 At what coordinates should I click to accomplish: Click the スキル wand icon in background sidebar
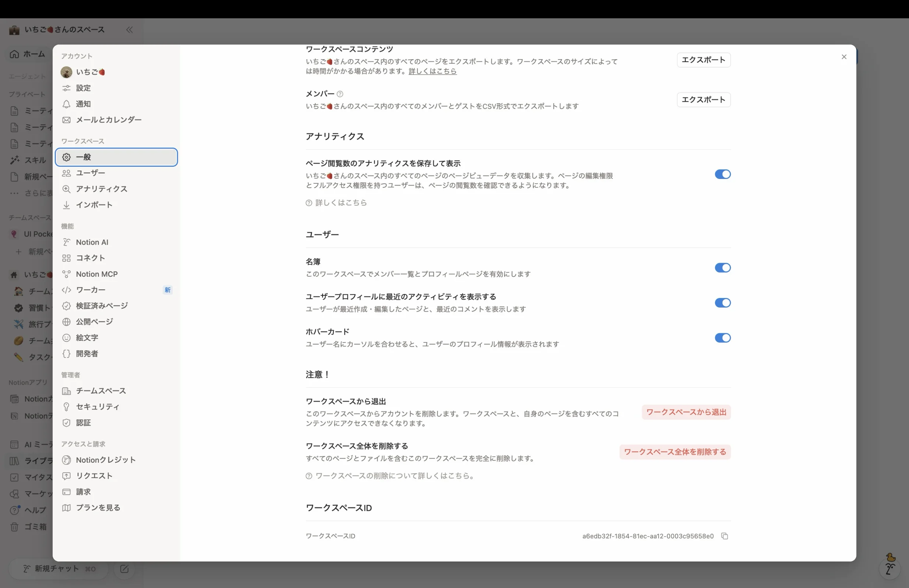pos(14,160)
